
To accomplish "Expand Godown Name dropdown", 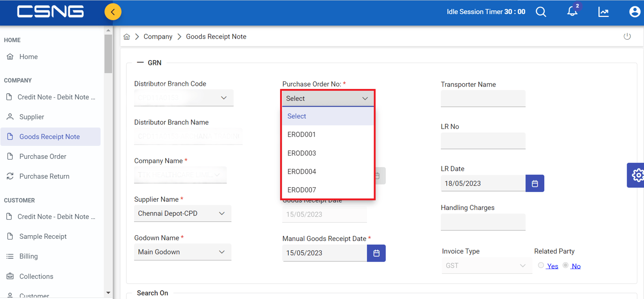I will pyautogui.click(x=182, y=252).
